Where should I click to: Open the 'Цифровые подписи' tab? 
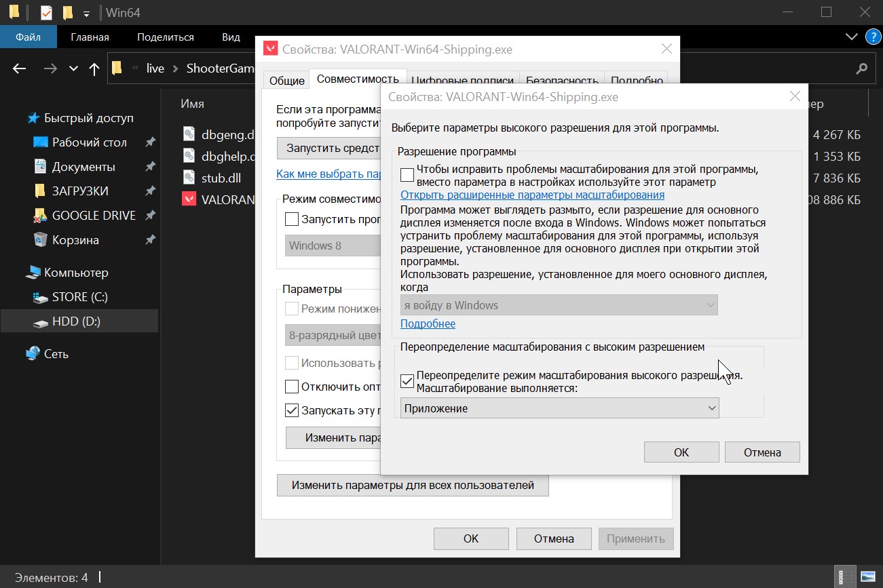(464, 81)
